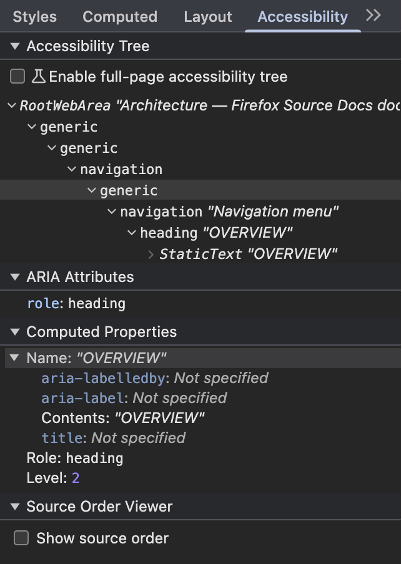Select the StaticText "OVERVIEW" row text
Viewport: 402px width, 564px height.
click(248, 254)
